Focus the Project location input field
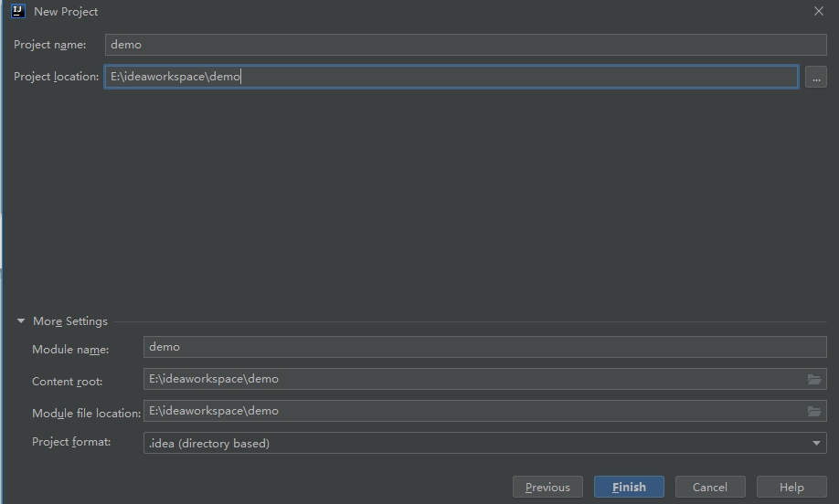 point(451,77)
